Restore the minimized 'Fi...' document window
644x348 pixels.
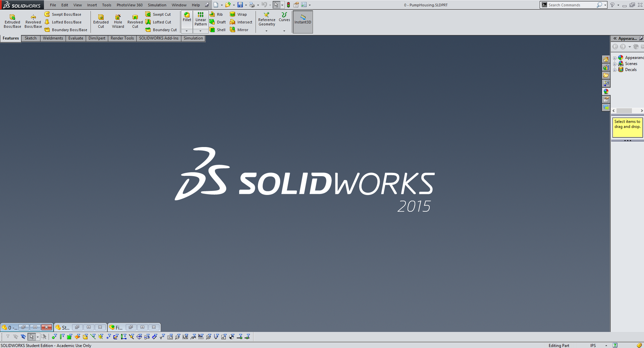(131, 327)
